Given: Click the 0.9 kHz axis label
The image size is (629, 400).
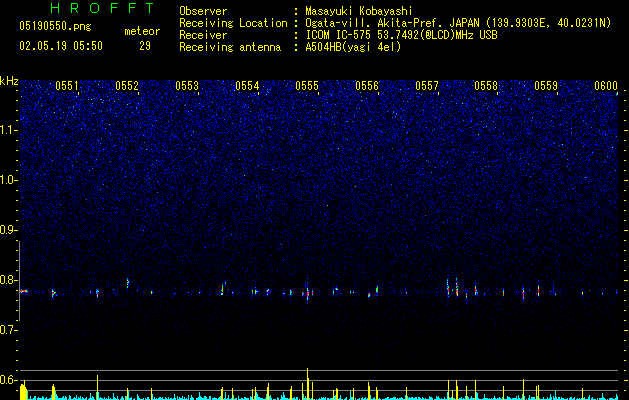Looking at the screenshot, I should pyautogui.click(x=8, y=230).
